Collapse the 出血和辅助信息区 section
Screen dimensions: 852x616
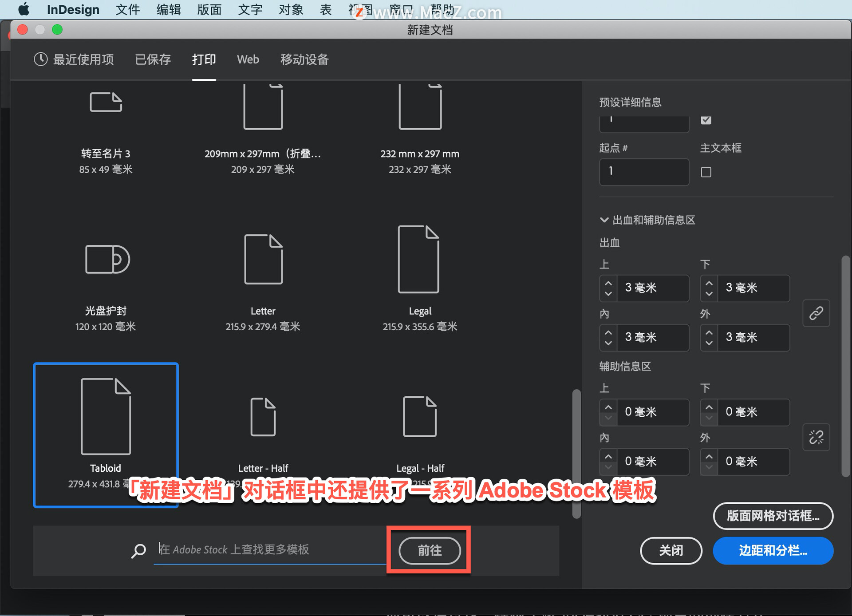coord(604,220)
